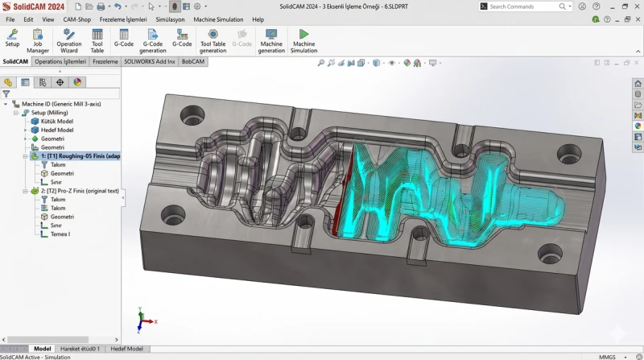Screen dimensions: 644x360
Task: Click the Select cursor icon in title bar
Action: point(151,6)
